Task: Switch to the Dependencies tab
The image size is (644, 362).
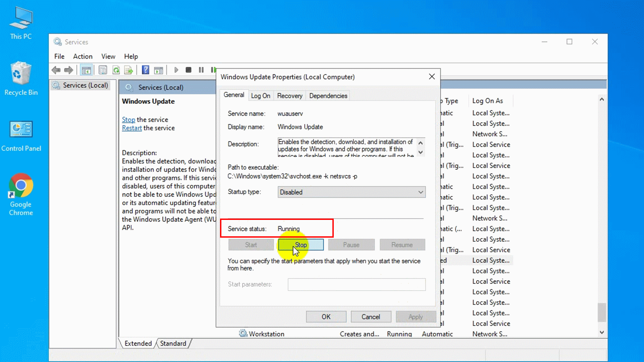Action: coord(328,96)
